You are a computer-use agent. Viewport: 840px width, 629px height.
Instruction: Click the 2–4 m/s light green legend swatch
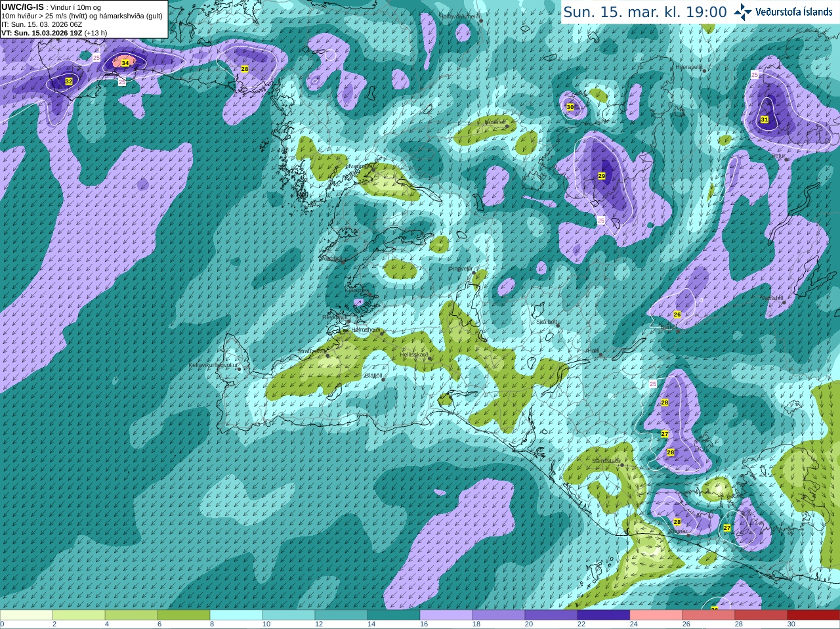coord(79,615)
